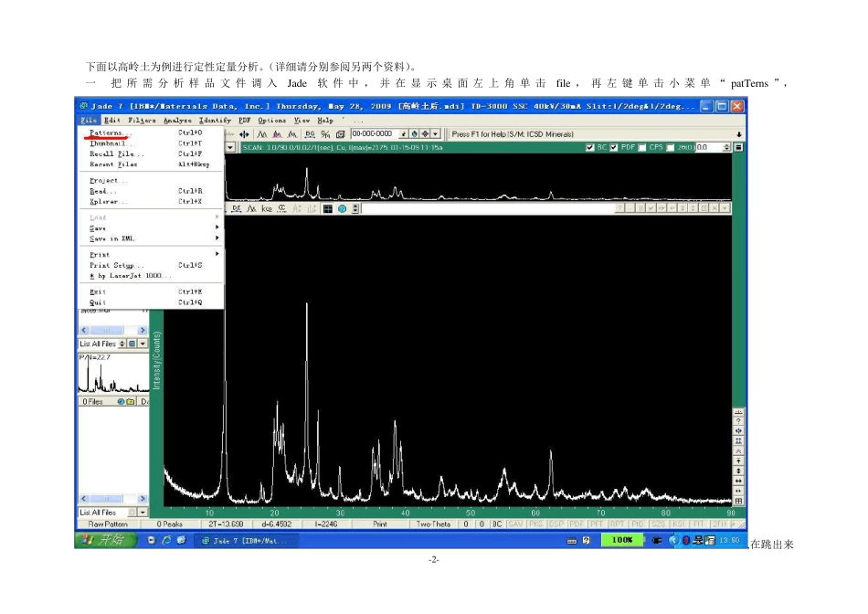Click the percent icon in main toolbar

click(x=325, y=133)
